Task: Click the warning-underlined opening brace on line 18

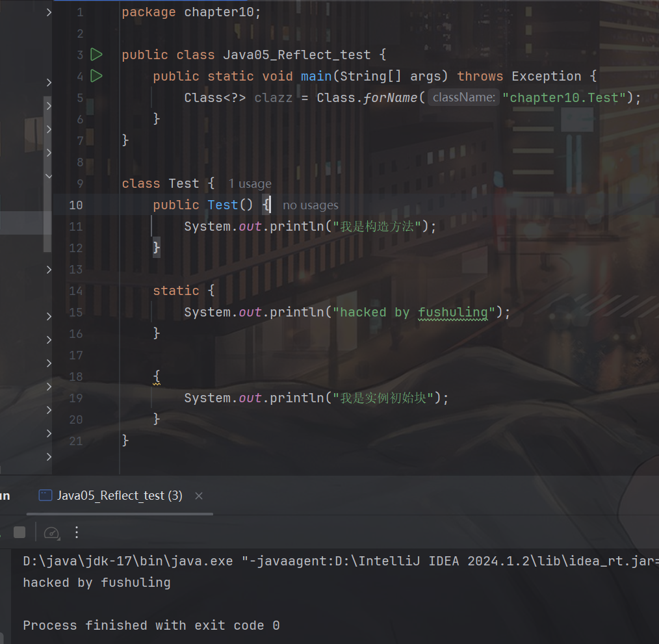Action: point(157,377)
